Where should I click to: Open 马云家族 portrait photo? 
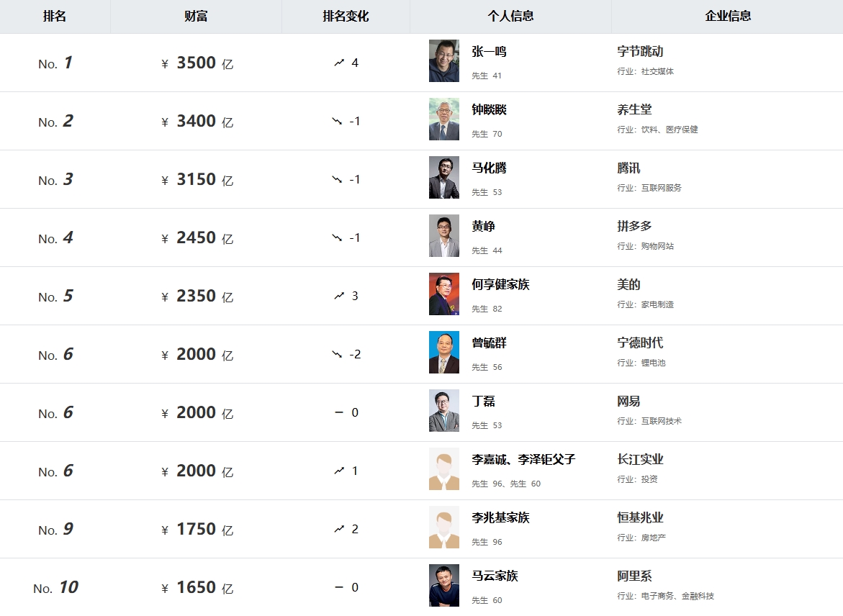[x=444, y=585]
